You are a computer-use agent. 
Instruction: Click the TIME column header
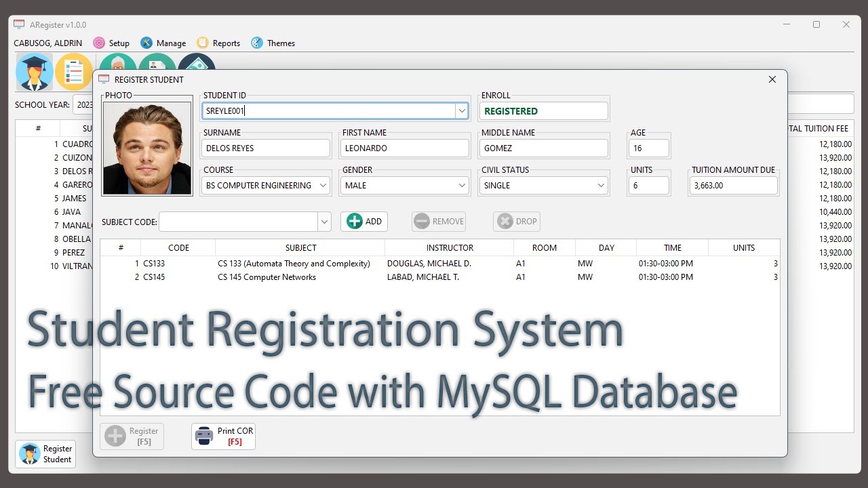(673, 248)
